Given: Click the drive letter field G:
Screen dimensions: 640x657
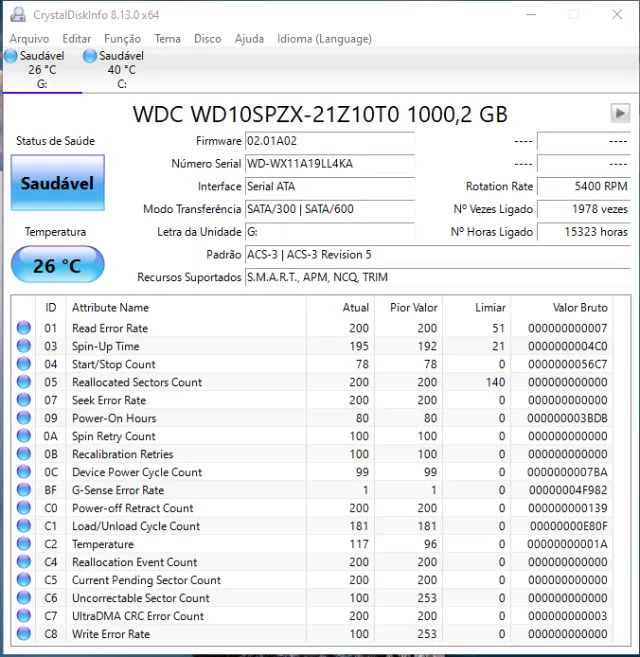Looking at the screenshot, I should coord(329,231).
